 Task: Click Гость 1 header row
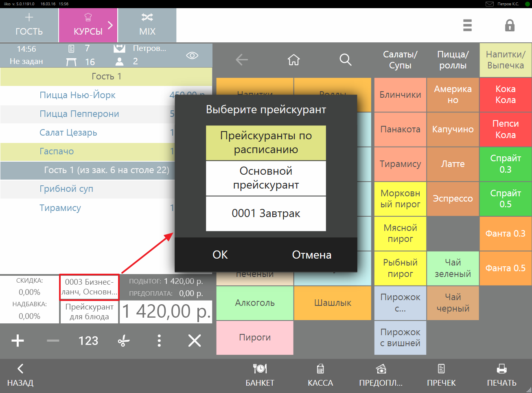point(106,76)
